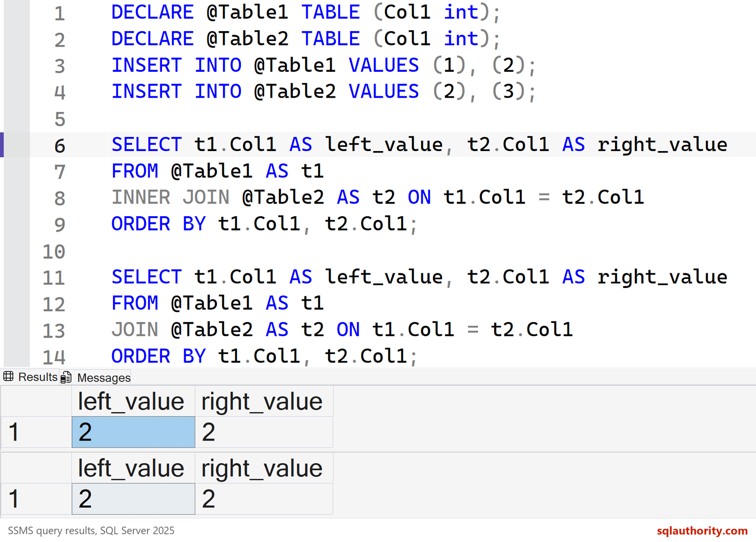Click DECLARE keyword on line 1
The width and height of the screenshot is (756, 542).
[153, 12]
